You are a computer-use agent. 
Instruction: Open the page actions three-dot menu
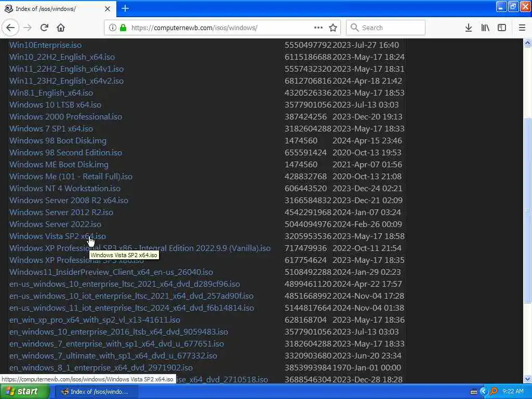318,28
